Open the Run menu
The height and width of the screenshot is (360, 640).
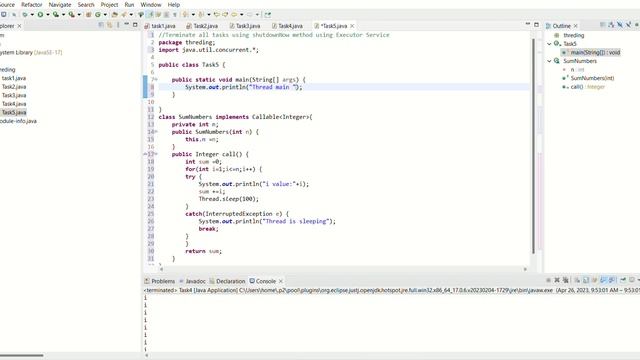[x=129, y=4]
